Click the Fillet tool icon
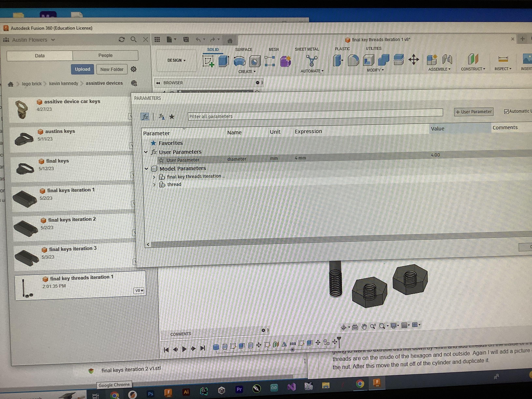 (353, 60)
